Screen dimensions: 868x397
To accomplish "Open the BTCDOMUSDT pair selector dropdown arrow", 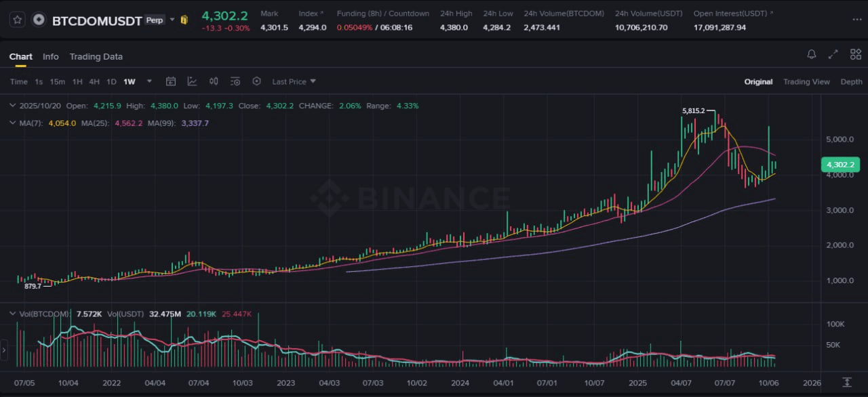I will [172, 20].
